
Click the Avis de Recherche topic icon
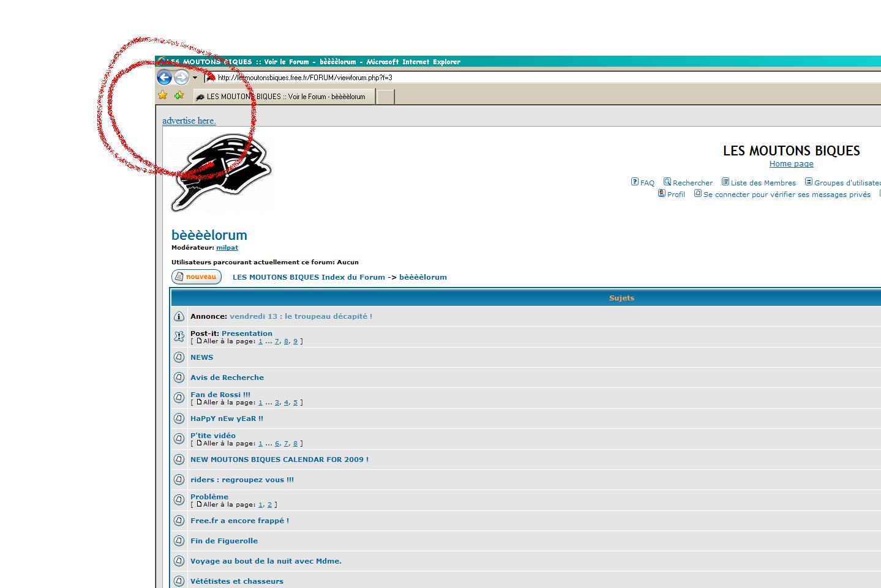pyautogui.click(x=179, y=378)
